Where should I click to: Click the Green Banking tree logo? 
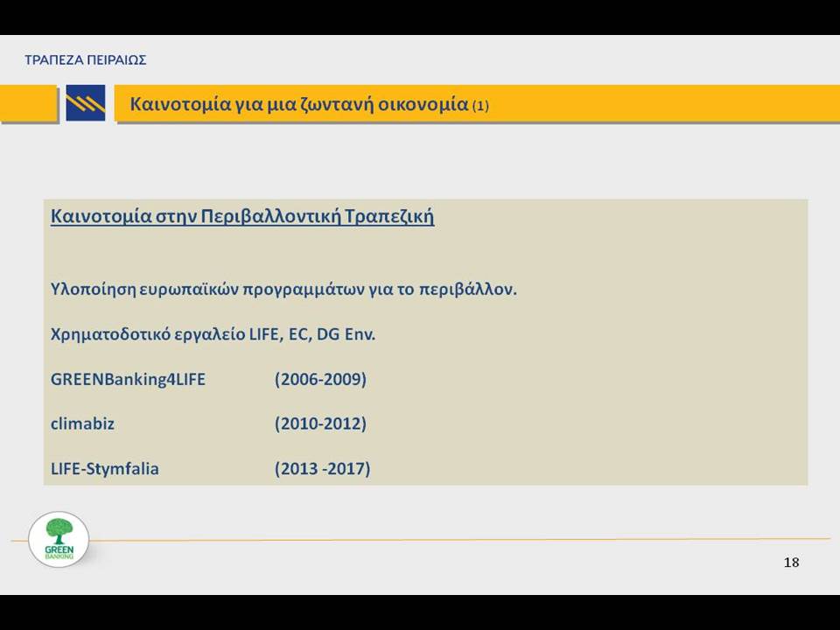click(x=59, y=539)
